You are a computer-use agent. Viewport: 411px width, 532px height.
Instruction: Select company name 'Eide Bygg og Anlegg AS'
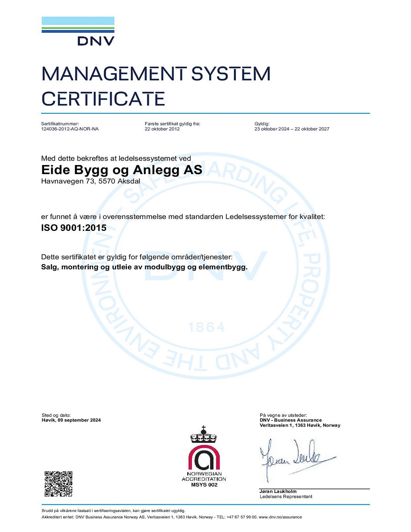pos(122,170)
